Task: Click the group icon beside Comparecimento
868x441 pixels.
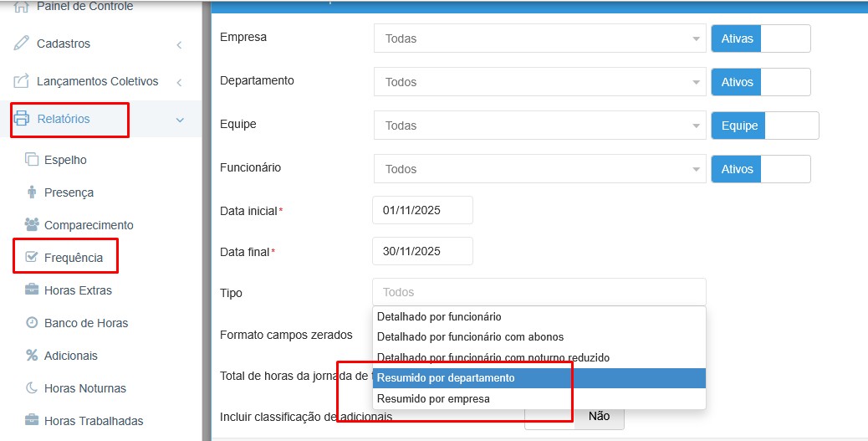Action: coord(32,225)
